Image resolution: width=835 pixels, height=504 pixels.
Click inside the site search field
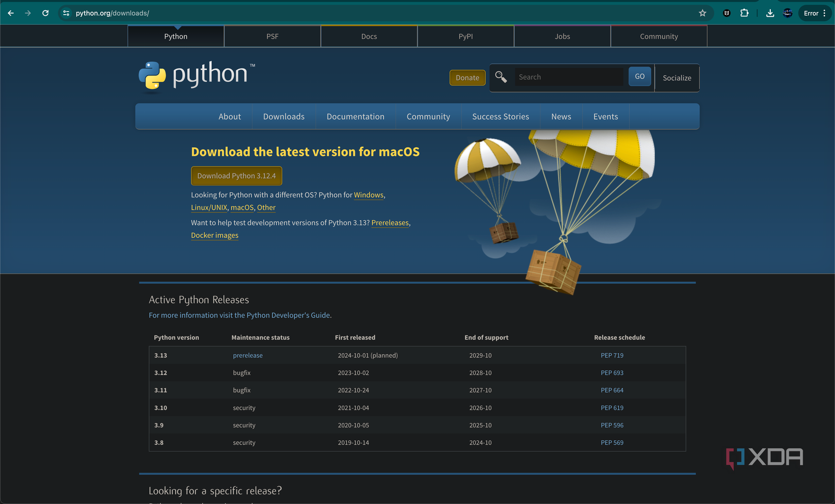pos(569,76)
